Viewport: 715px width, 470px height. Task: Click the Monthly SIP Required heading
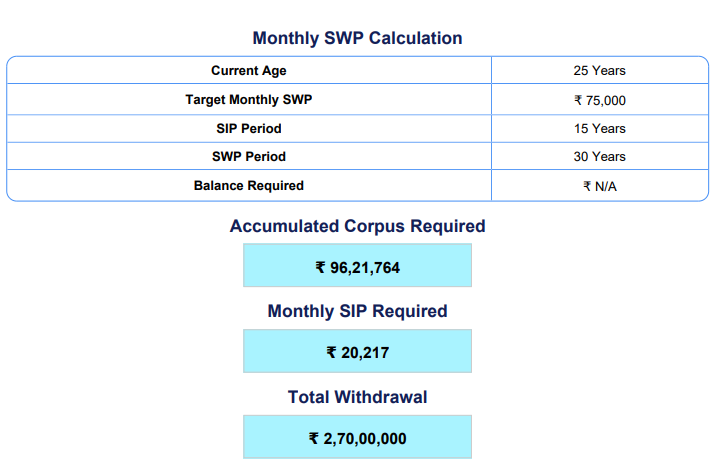pos(357,311)
